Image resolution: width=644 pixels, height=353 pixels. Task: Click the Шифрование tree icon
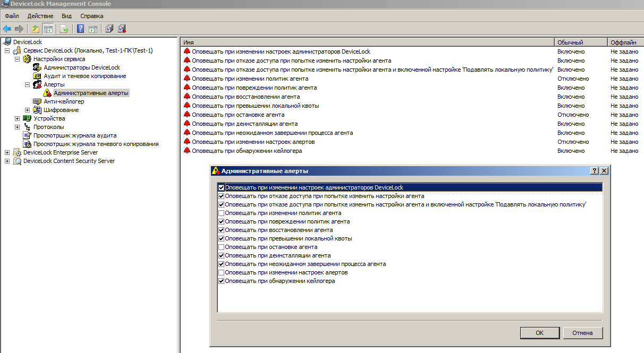(37, 110)
